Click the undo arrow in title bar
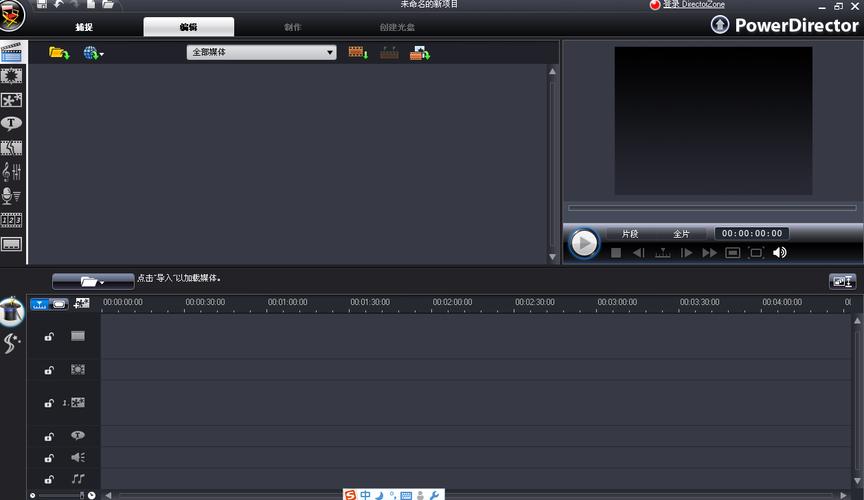The width and height of the screenshot is (864, 500). (58, 4)
